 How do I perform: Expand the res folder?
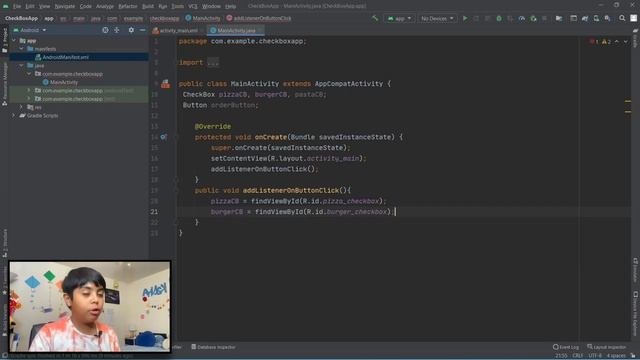tap(21, 107)
